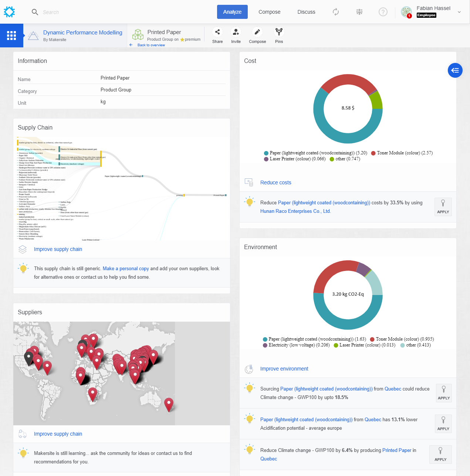Click the black supplier pin in North America
The height and width of the screenshot is (476, 470).
(28, 359)
